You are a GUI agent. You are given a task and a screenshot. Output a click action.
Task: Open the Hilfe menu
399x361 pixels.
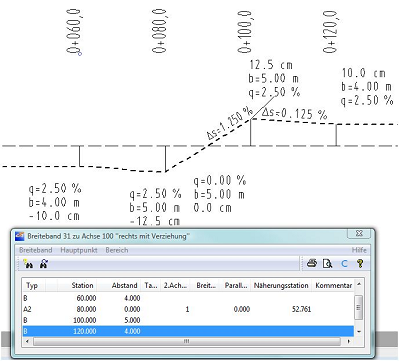(x=359, y=250)
